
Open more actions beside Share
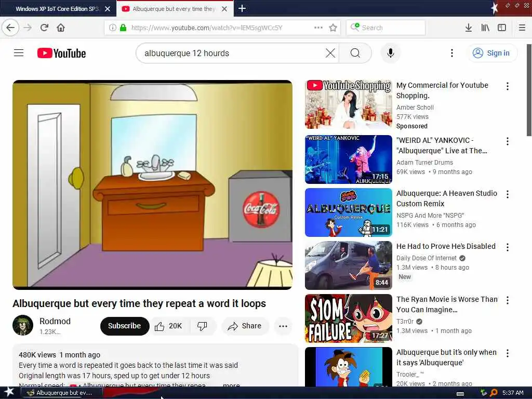pyautogui.click(x=283, y=326)
